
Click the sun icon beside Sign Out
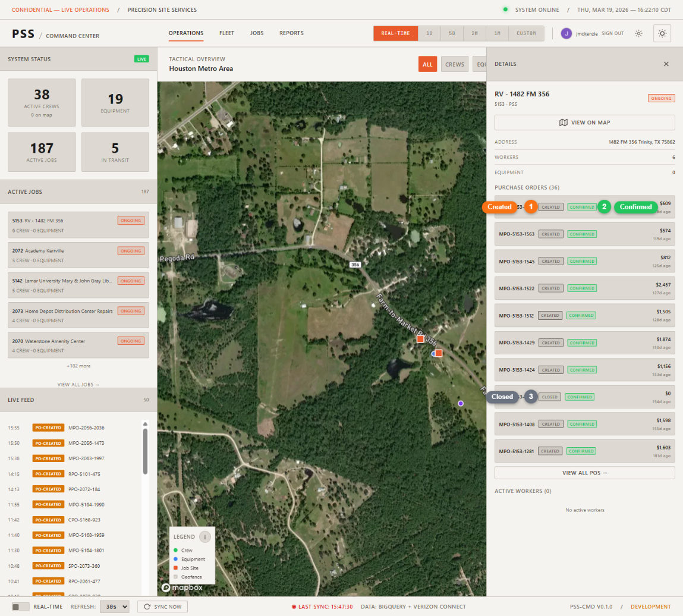coord(638,33)
